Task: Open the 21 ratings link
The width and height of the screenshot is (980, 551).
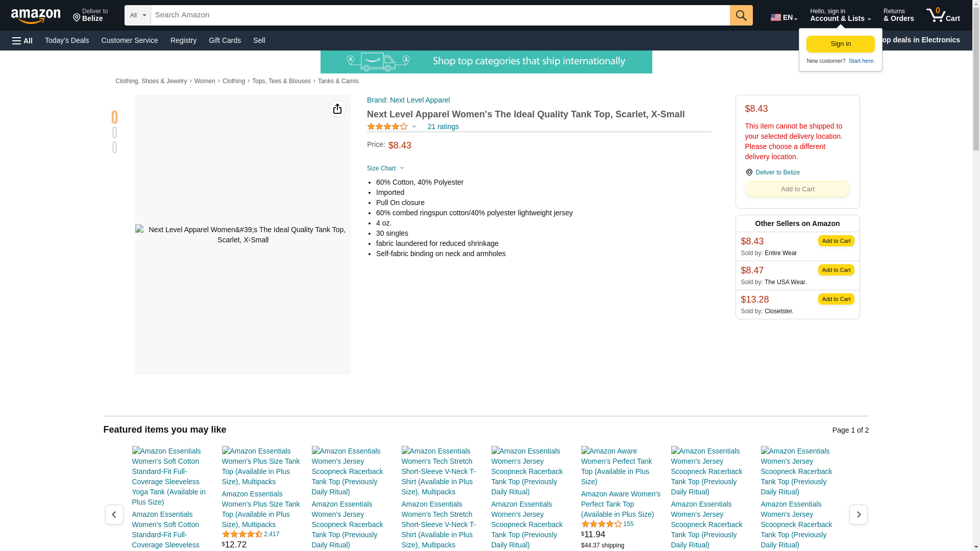Action: pos(443,127)
